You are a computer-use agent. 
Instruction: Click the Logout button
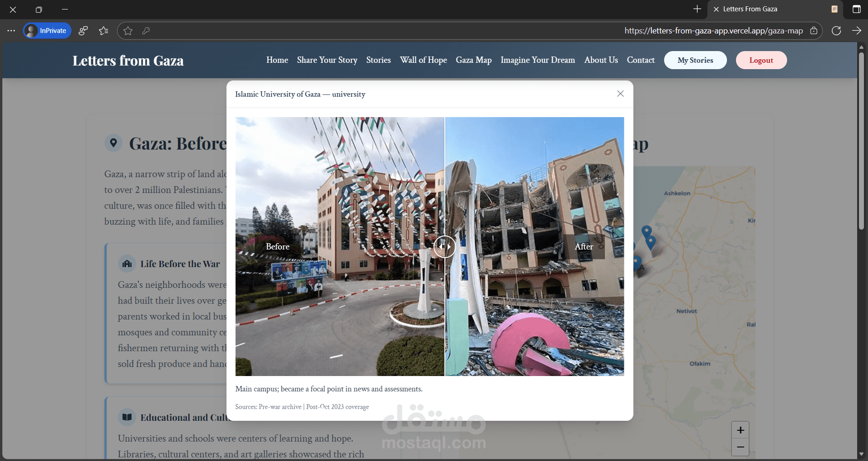pos(761,60)
